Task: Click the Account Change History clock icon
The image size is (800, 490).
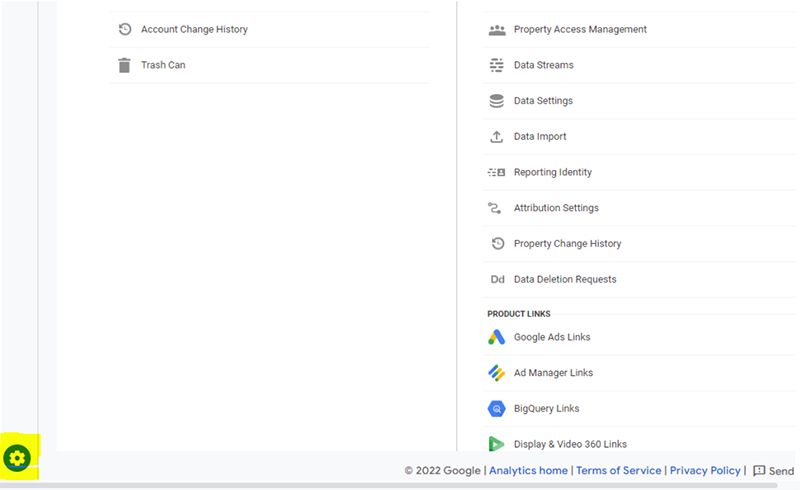Action: click(125, 29)
